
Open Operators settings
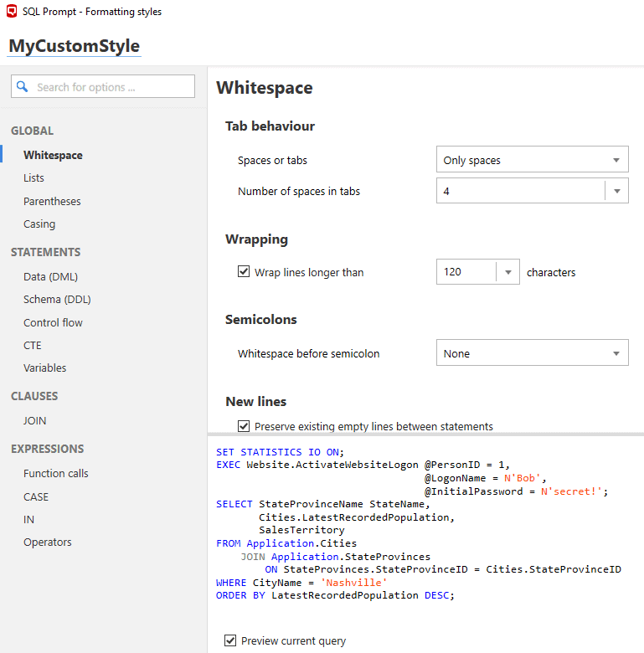coord(48,542)
